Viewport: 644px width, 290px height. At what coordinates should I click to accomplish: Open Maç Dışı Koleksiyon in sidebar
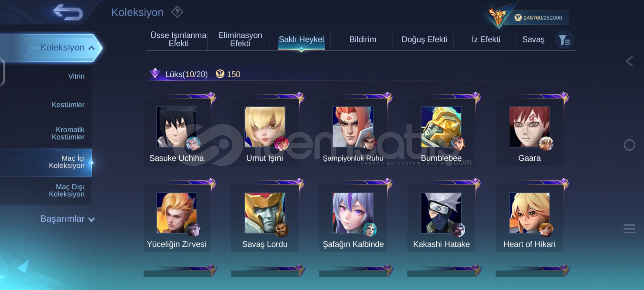pos(67,190)
